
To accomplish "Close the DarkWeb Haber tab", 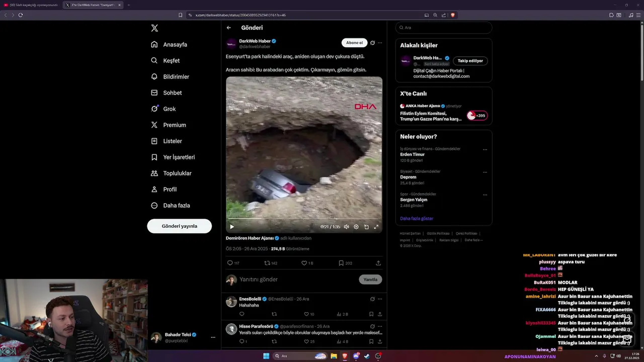I will (x=119, y=5).
